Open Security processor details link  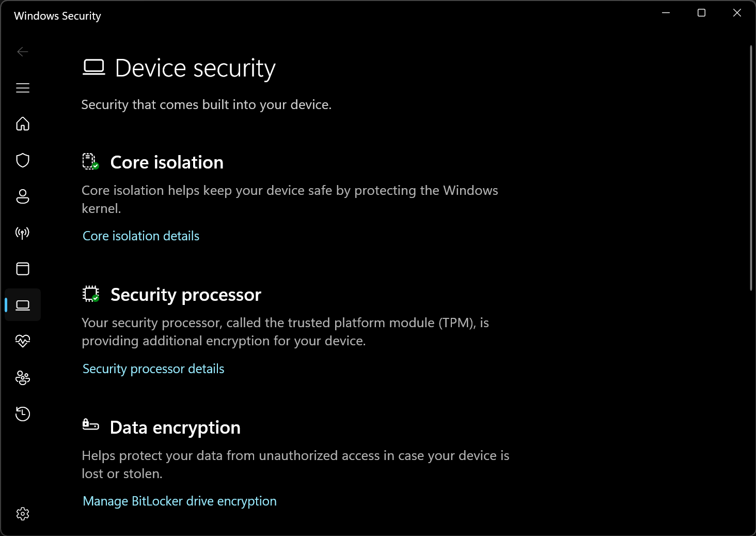(x=153, y=369)
